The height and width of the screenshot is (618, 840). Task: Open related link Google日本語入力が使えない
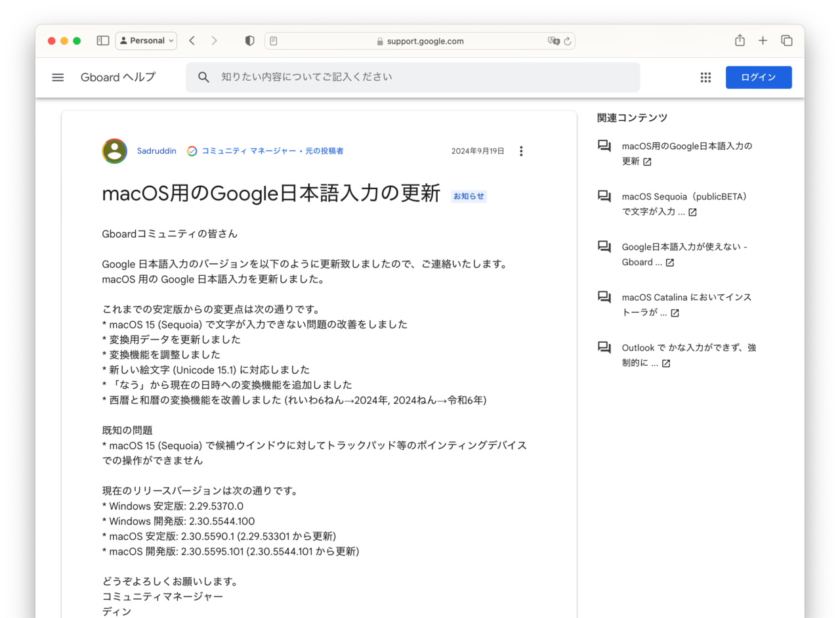coord(684,254)
